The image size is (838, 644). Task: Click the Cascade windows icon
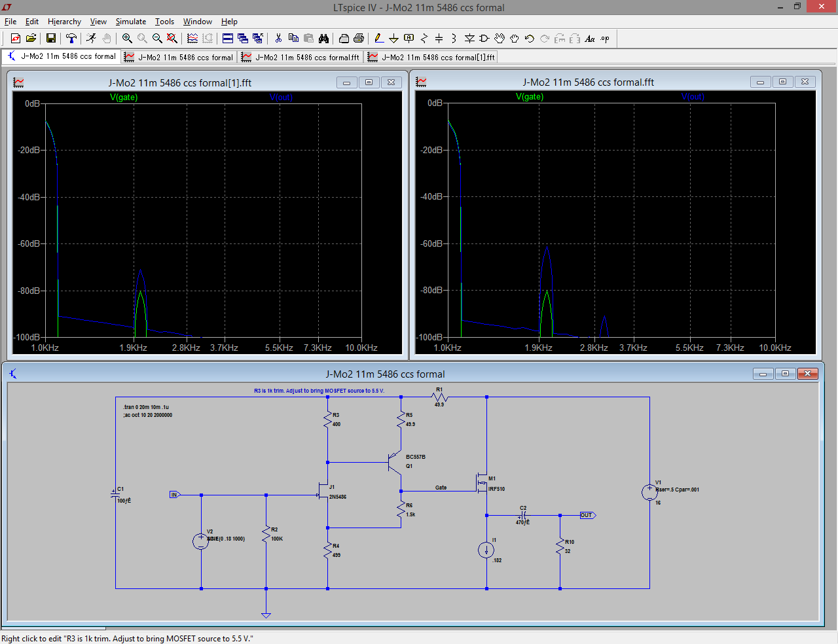click(243, 39)
